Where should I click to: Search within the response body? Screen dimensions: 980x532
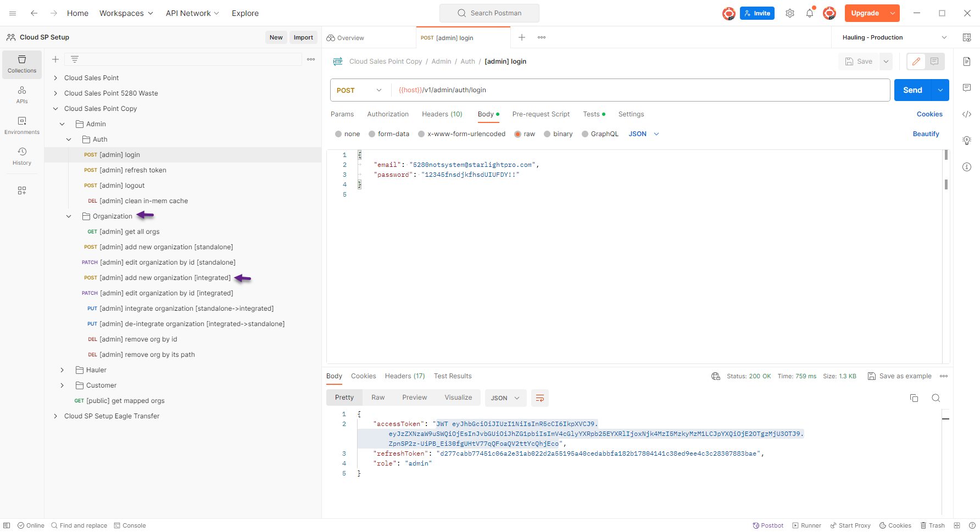pyautogui.click(x=936, y=398)
